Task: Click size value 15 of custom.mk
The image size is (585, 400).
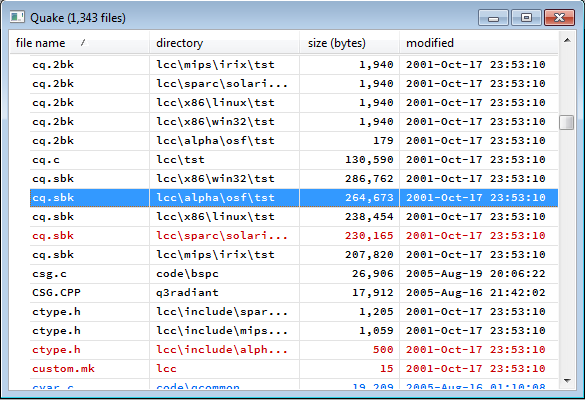Action: [x=387, y=369]
